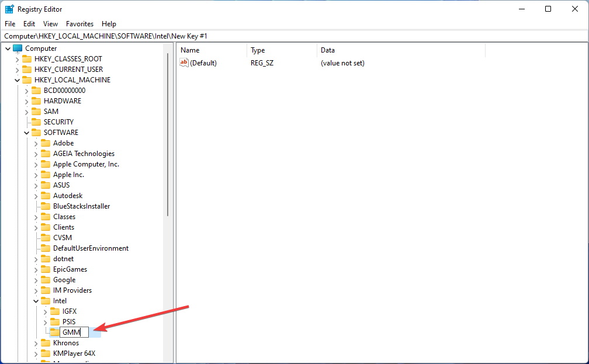Viewport: 589px width, 364px height.
Task: Open the View menu
Action: (x=50, y=24)
